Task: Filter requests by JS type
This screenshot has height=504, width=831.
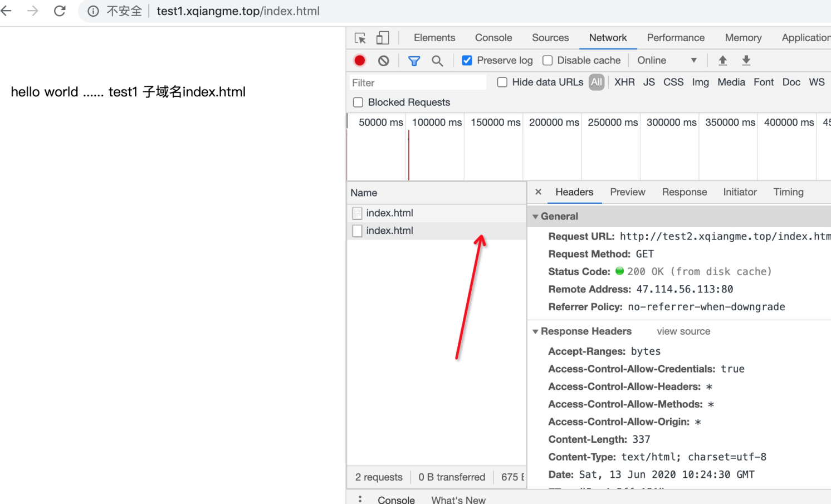Action: (x=649, y=82)
